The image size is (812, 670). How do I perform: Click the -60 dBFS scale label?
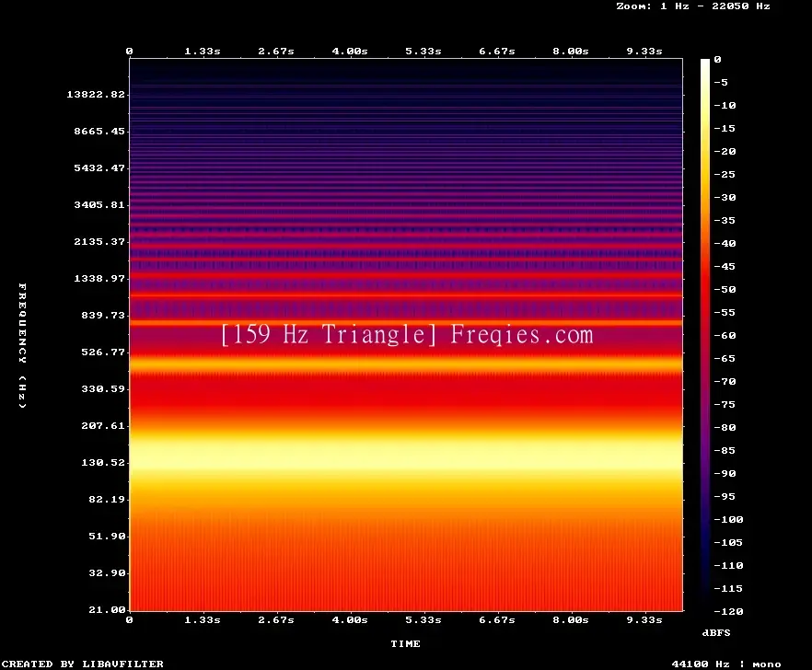725,336
